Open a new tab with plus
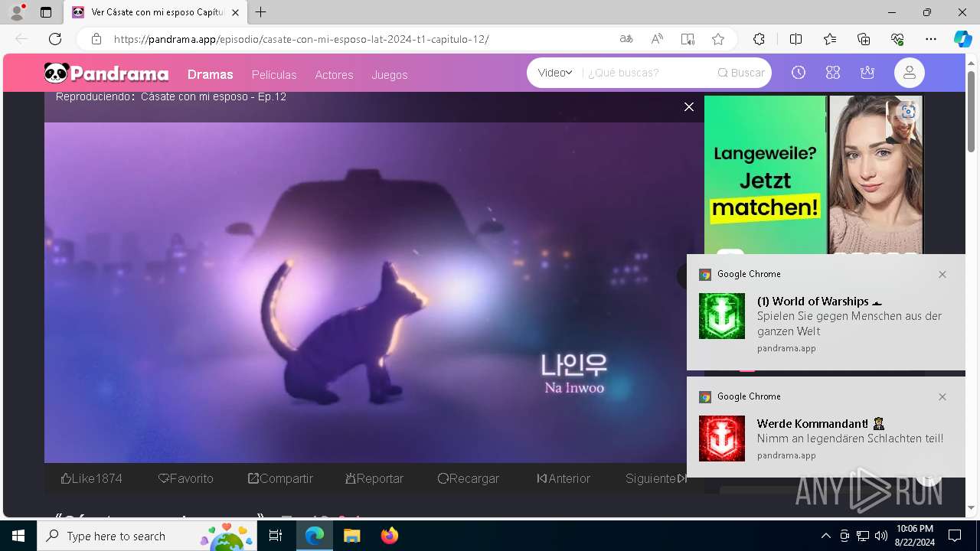The width and height of the screenshot is (980, 551). (261, 12)
